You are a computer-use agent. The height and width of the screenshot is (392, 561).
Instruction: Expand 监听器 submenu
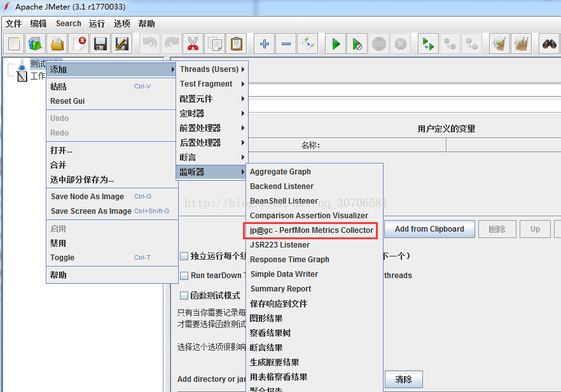tap(212, 172)
